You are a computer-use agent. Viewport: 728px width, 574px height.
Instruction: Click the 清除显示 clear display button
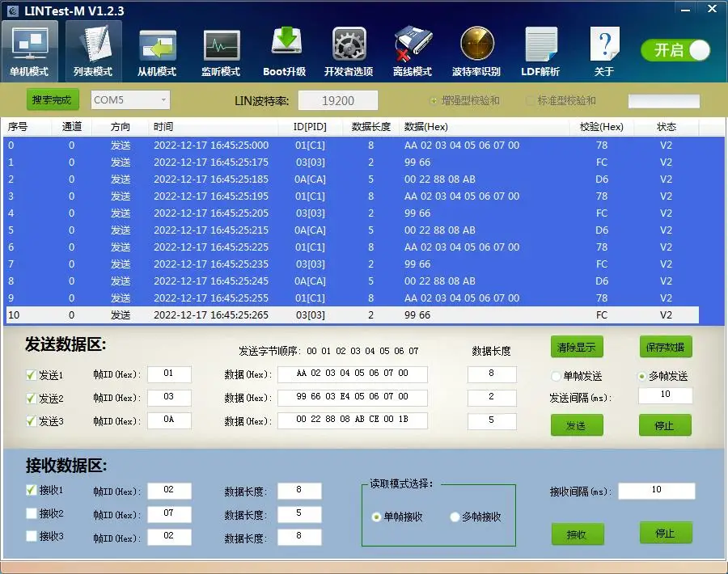click(x=576, y=348)
